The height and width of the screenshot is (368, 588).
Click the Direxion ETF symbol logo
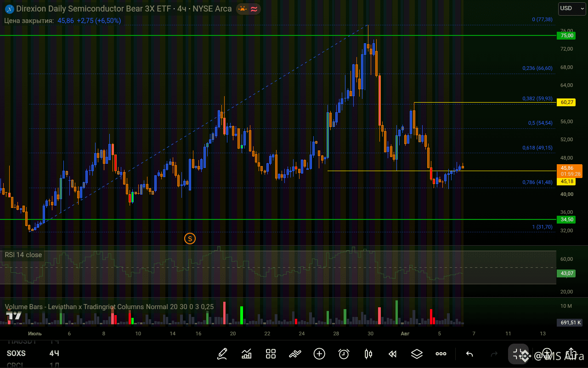9,9
